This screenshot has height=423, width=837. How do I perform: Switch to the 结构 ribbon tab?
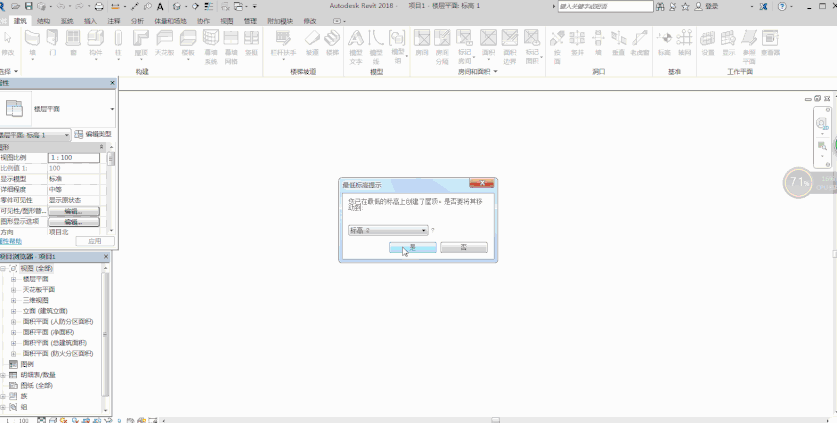(43, 20)
